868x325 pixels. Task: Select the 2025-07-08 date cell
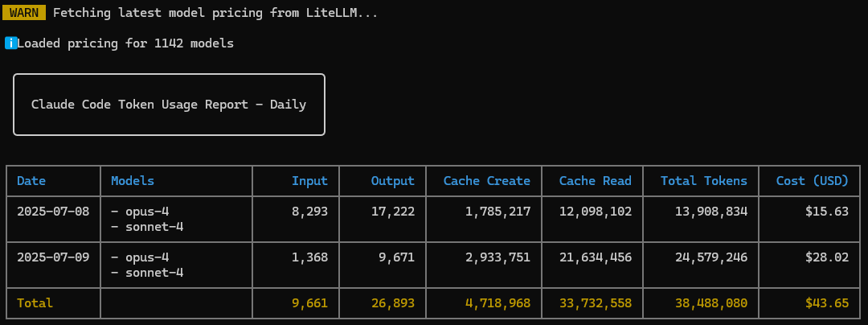tap(53, 212)
